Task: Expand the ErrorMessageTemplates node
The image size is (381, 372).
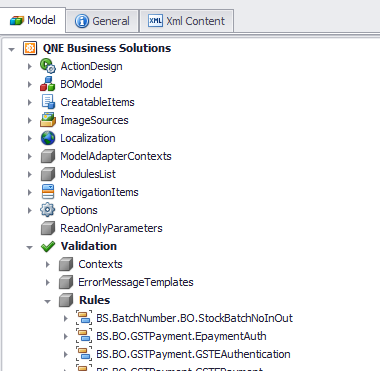Action: pos(48,282)
